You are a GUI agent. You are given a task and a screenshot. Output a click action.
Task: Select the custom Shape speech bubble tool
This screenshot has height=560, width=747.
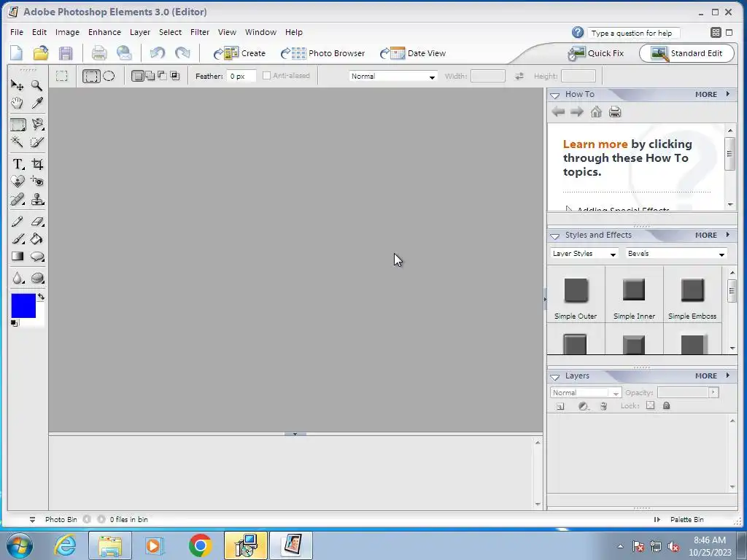[x=37, y=257]
